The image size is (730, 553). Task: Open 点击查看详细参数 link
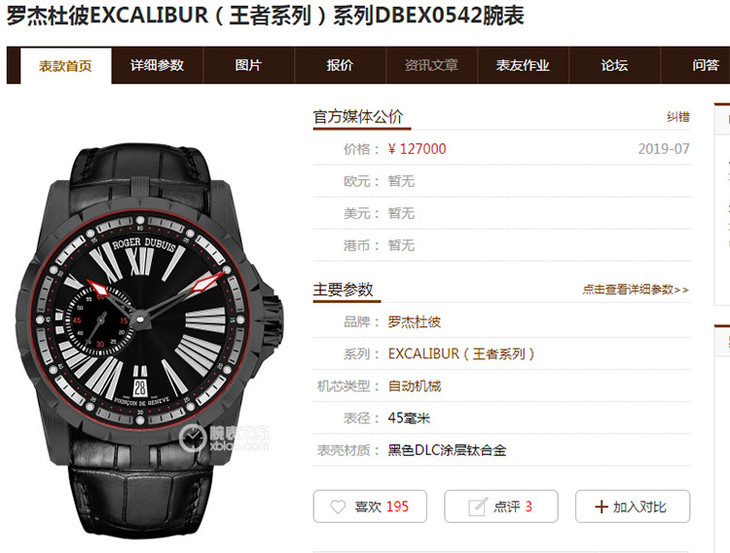(x=635, y=290)
